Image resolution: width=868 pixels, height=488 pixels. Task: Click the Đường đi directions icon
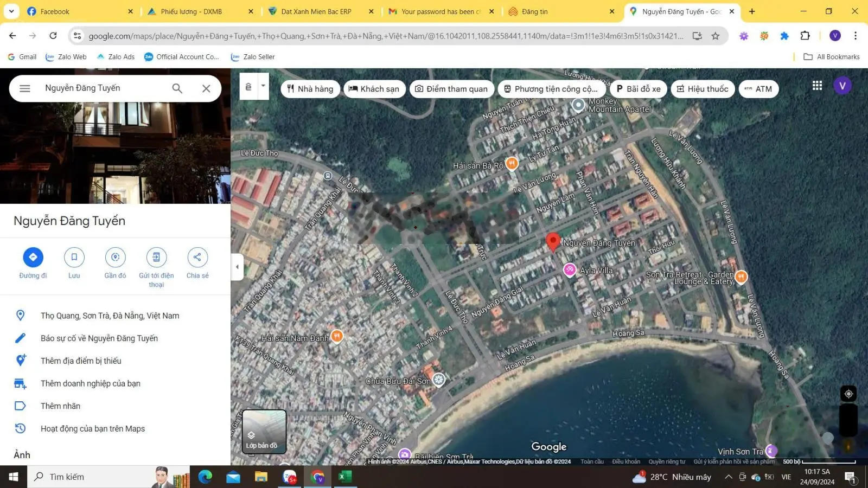pos(33,257)
